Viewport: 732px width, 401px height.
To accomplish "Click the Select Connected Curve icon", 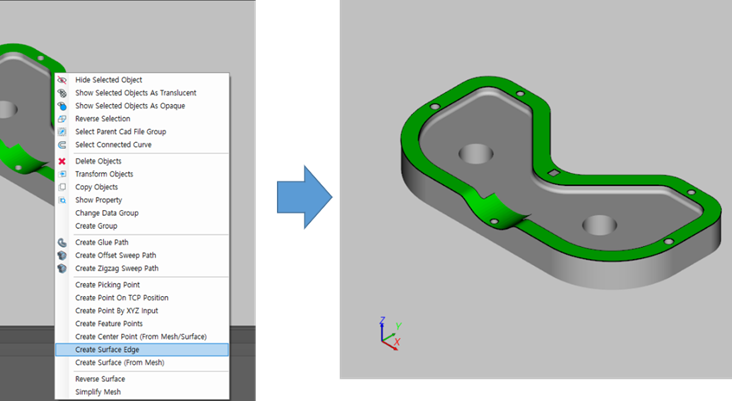I will pos(62,144).
